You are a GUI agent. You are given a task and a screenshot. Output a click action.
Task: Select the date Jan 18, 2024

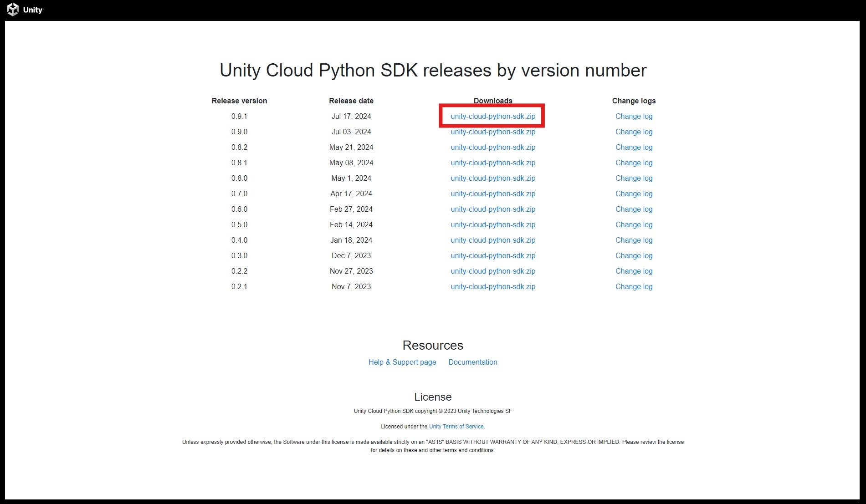(x=351, y=240)
